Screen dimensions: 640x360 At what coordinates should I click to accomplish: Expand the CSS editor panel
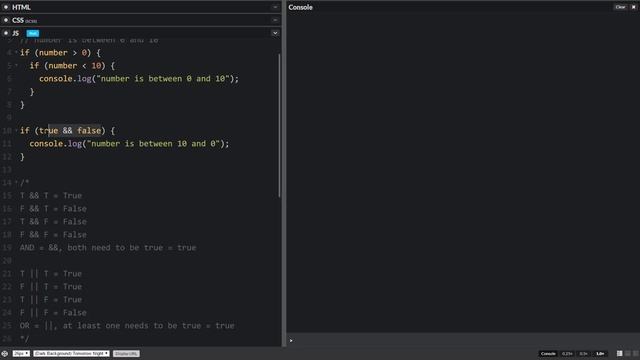[x=275, y=20]
